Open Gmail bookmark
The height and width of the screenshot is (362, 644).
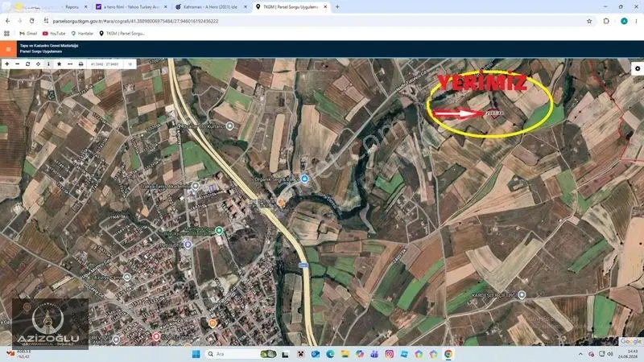(28, 33)
